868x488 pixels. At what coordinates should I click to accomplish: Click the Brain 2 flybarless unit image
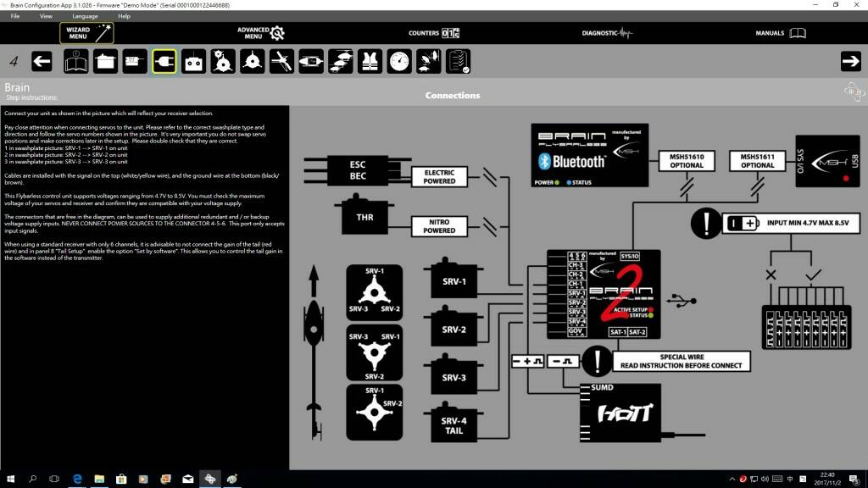pos(604,294)
